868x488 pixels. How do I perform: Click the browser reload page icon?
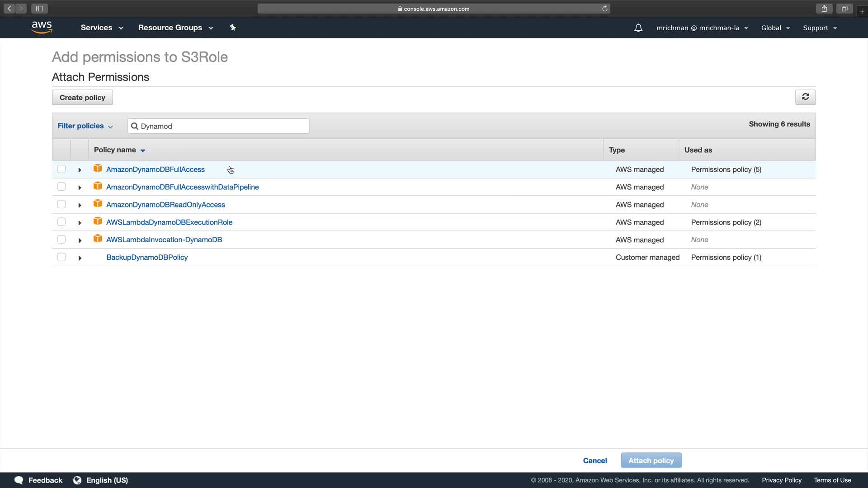(x=604, y=9)
